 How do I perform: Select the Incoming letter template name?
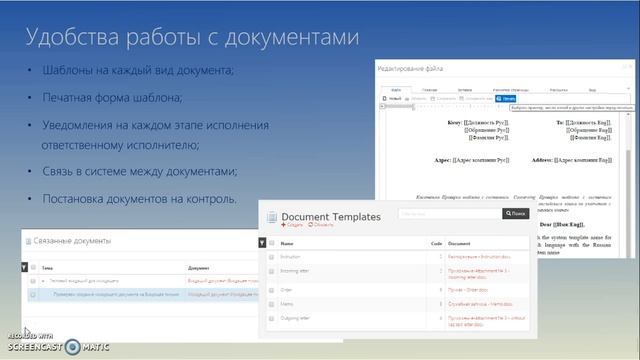click(x=295, y=271)
